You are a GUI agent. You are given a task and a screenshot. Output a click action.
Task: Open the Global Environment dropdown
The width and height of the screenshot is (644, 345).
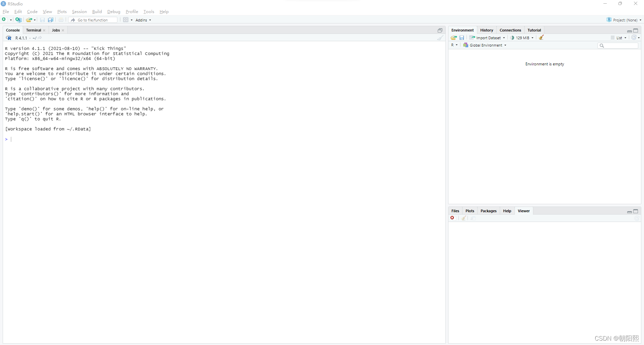[x=485, y=45]
